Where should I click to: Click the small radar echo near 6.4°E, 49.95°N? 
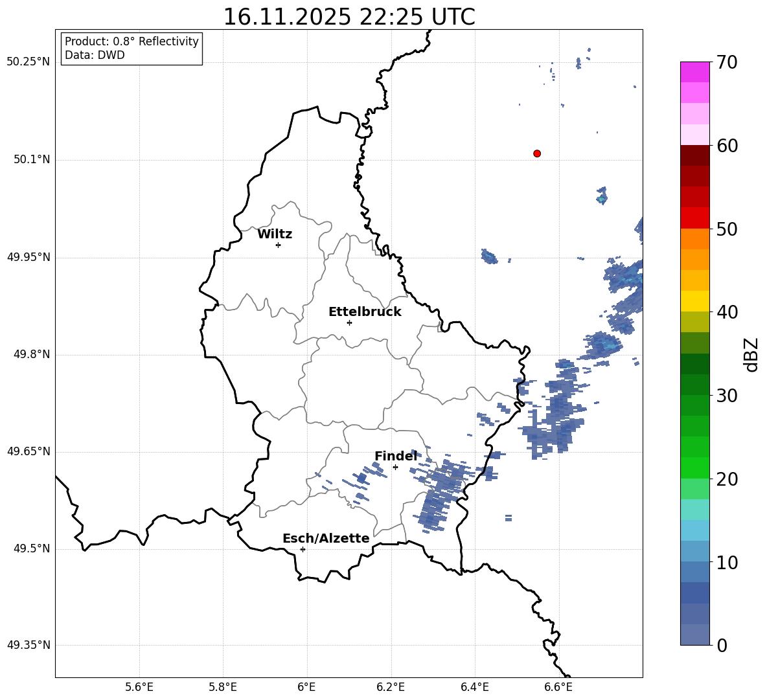[488, 256]
